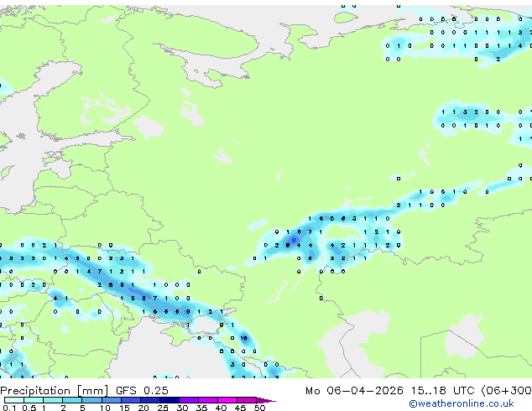Click the 30–35 mm purple legend swatch
This screenshot has width=532, height=411.
[189, 400]
